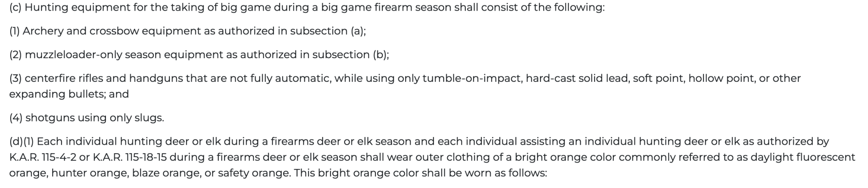Click the '(1) Archery and crossbow equipment' line
Screen dimensions: 868x188
tap(187, 31)
